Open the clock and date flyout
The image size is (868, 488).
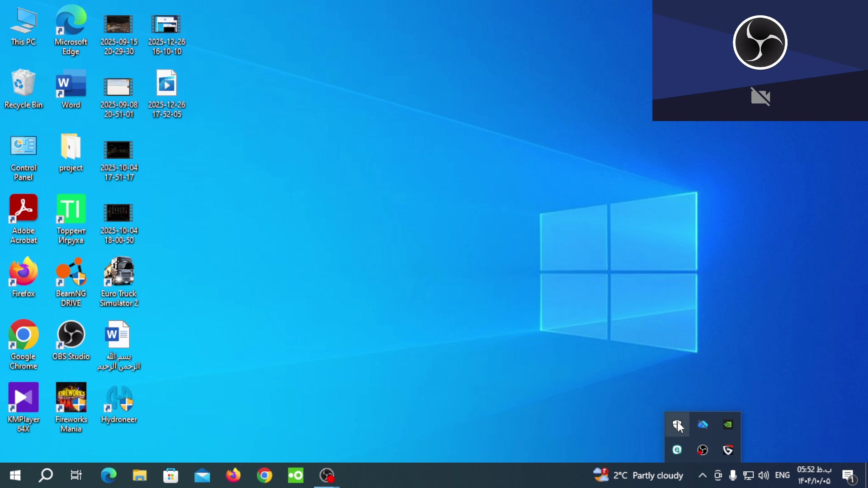tap(814, 475)
